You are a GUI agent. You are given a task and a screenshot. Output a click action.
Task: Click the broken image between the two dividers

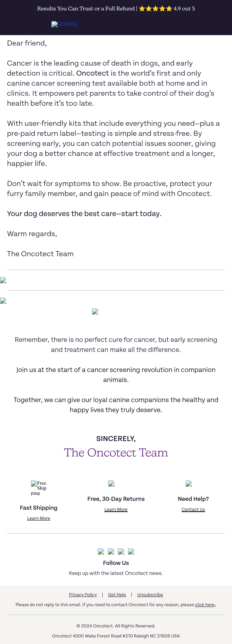tap(3, 280)
